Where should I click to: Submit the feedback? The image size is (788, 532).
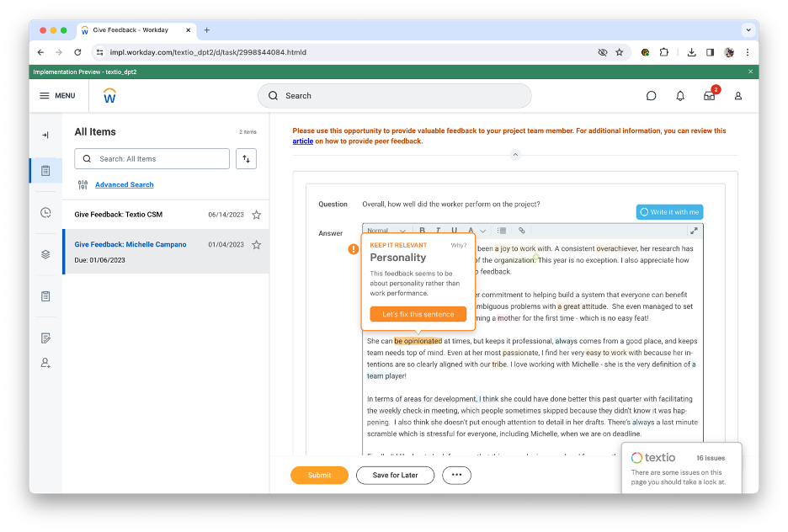(x=320, y=475)
